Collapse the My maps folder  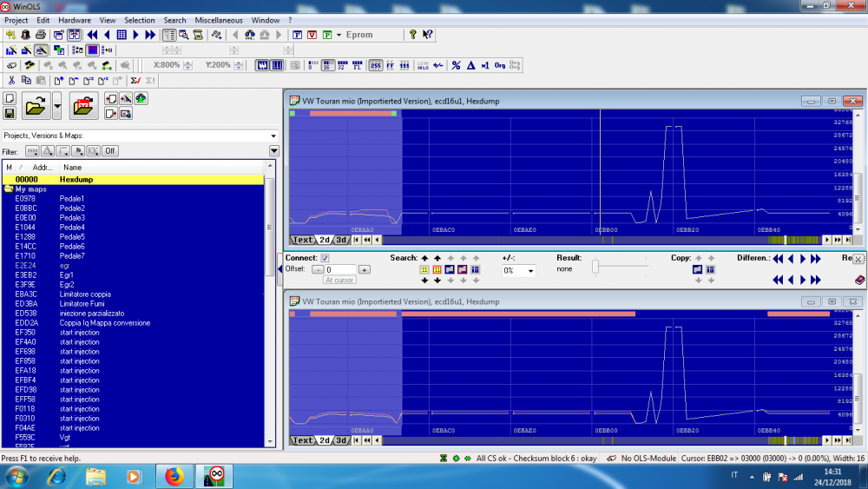9,188
